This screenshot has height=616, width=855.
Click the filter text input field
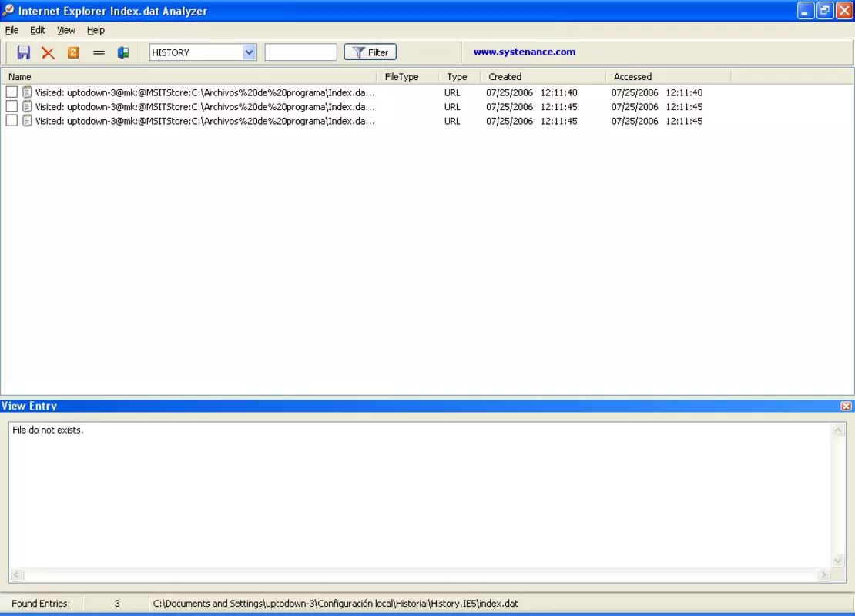click(300, 52)
